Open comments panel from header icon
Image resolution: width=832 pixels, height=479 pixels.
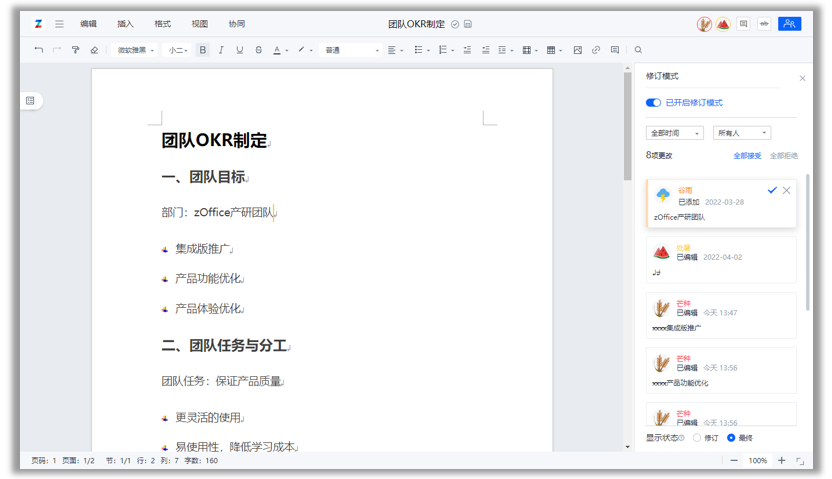coord(743,24)
